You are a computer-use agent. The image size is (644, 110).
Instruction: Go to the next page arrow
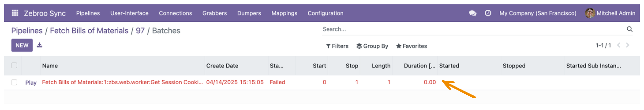[x=627, y=45]
